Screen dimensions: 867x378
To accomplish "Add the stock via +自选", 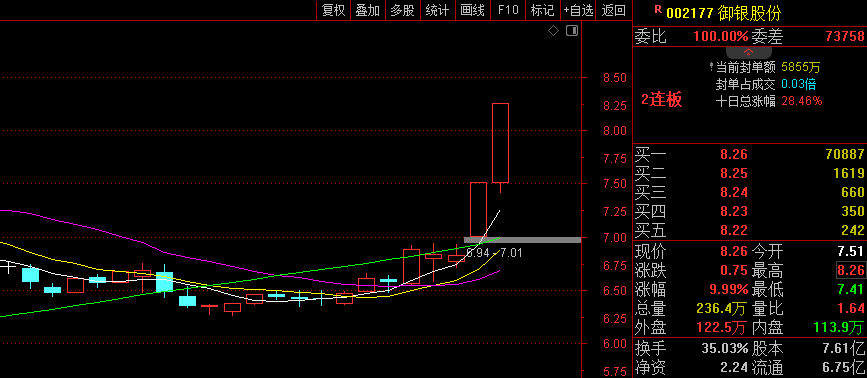I will [578, 10].
